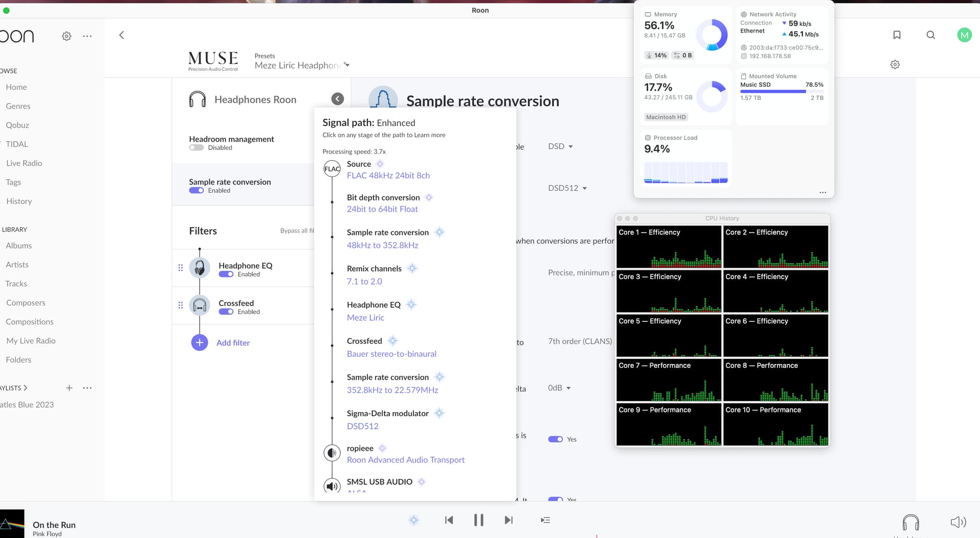Click the Bypass all filters button
This screenshot has width=980, height=538.
tap(297, 230)
